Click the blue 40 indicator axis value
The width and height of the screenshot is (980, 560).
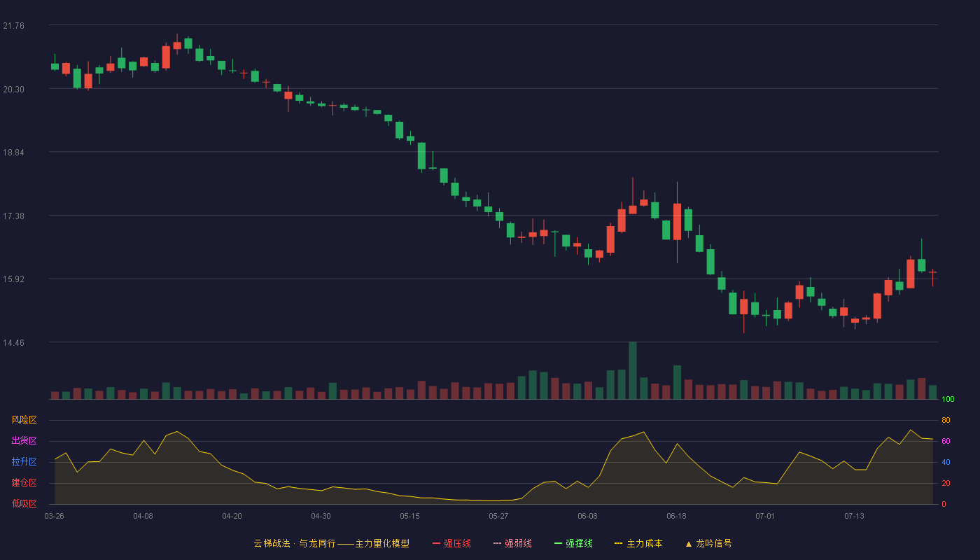pos(946,462)
